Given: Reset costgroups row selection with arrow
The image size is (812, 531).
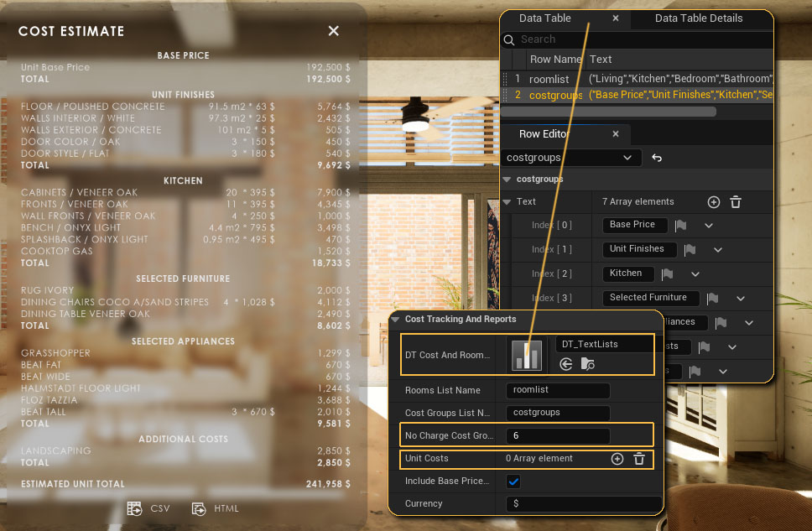Looking at the screenshot, I should 657,158.
